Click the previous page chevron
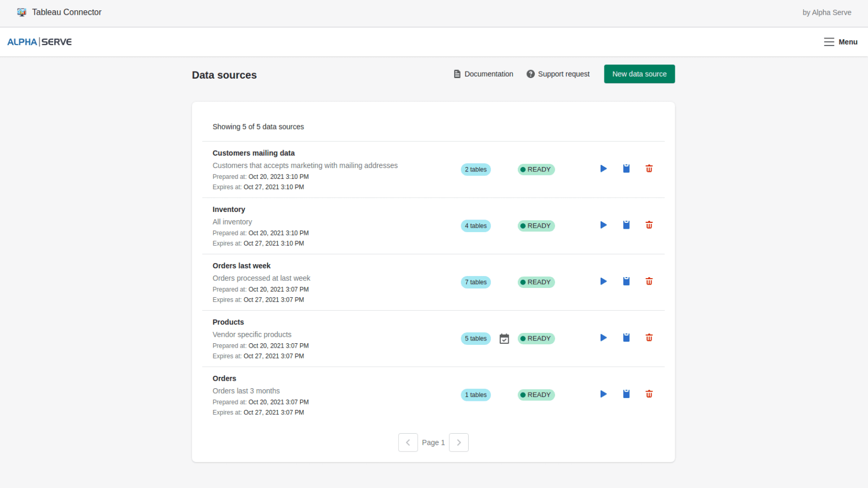 408,442
